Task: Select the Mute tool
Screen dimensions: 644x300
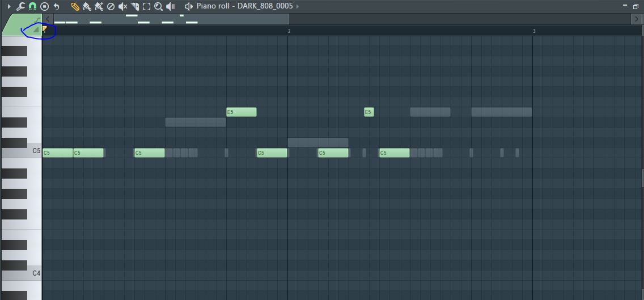Action: pyautogui.click(x=122, y=6)
